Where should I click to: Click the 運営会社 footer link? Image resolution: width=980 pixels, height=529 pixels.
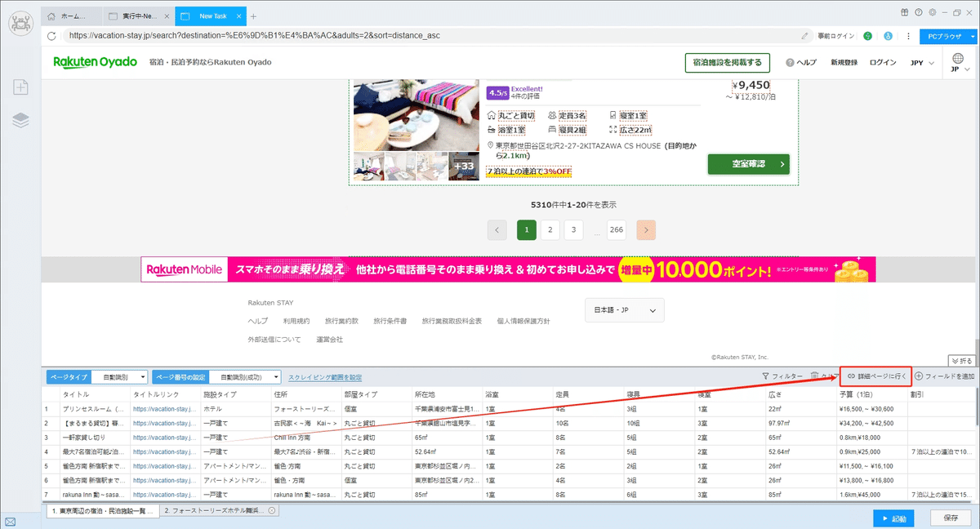(329, 340)
